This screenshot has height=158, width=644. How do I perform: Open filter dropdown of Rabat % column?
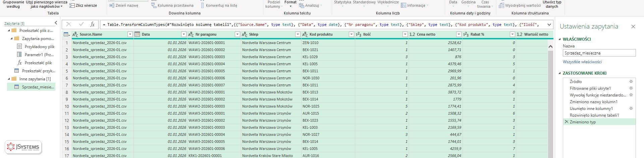513,34
